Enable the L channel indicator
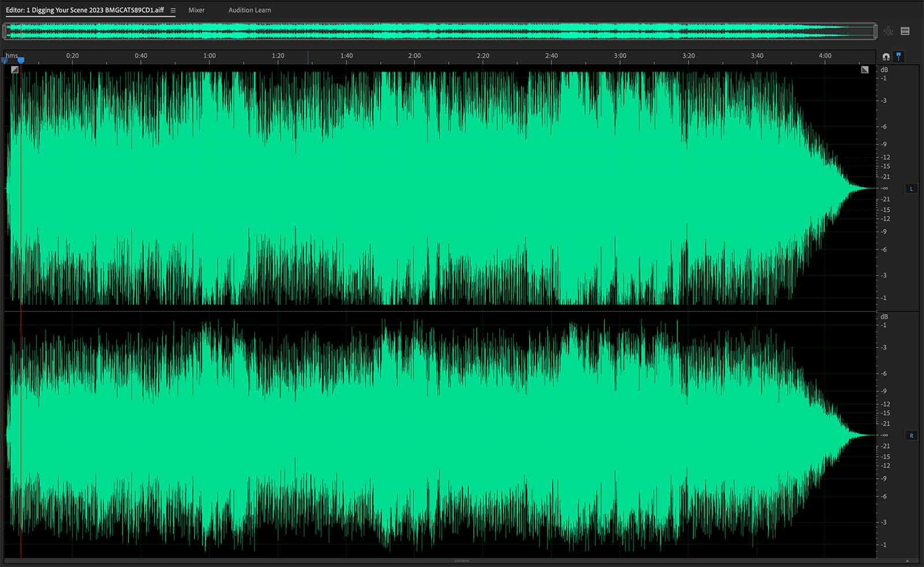The width and height of the screenshot is (924, 567). (912, 188)
